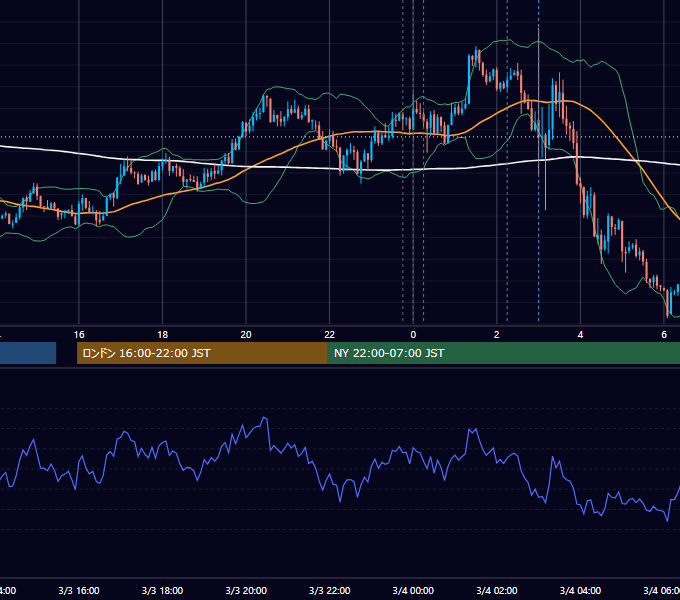
Task: Click the London 16:00-22:00 JST session bar
Action: (x=202, y=353)
